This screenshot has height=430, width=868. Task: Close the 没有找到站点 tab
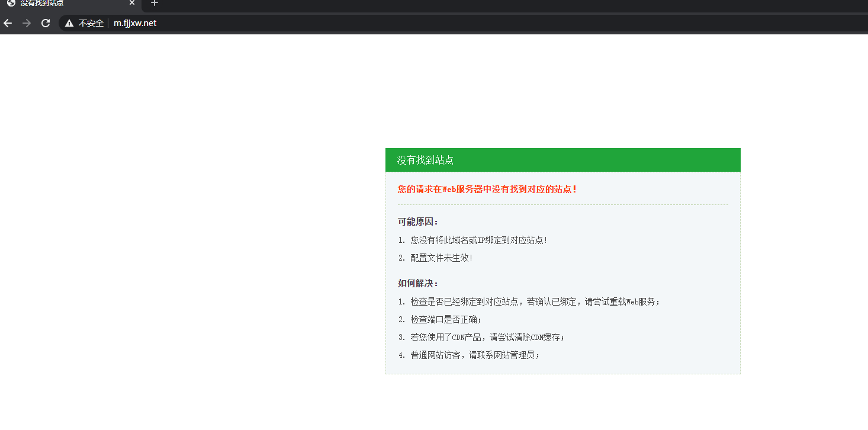click(x=132, y=3)
